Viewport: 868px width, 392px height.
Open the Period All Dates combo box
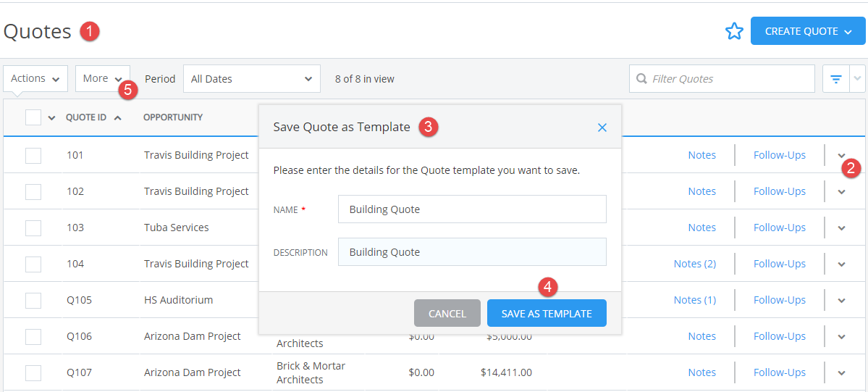tap(252, 79)
